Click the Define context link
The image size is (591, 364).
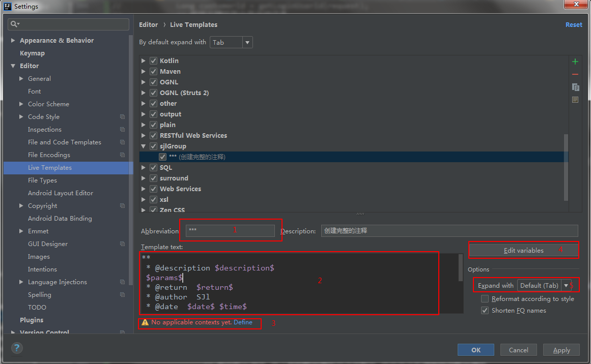point(243,322)
